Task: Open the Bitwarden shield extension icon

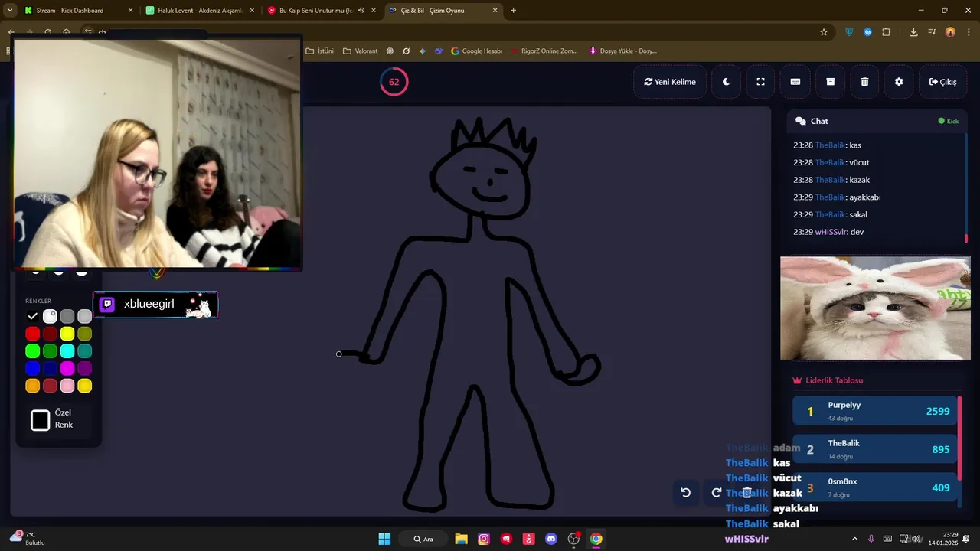Action: [x=849, y=32]
